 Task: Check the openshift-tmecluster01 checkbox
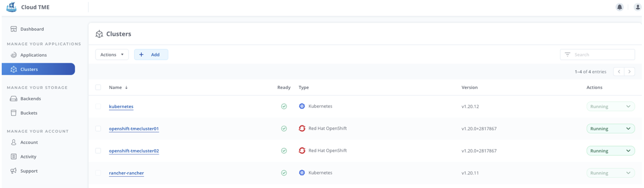click(x=98, y=128)
